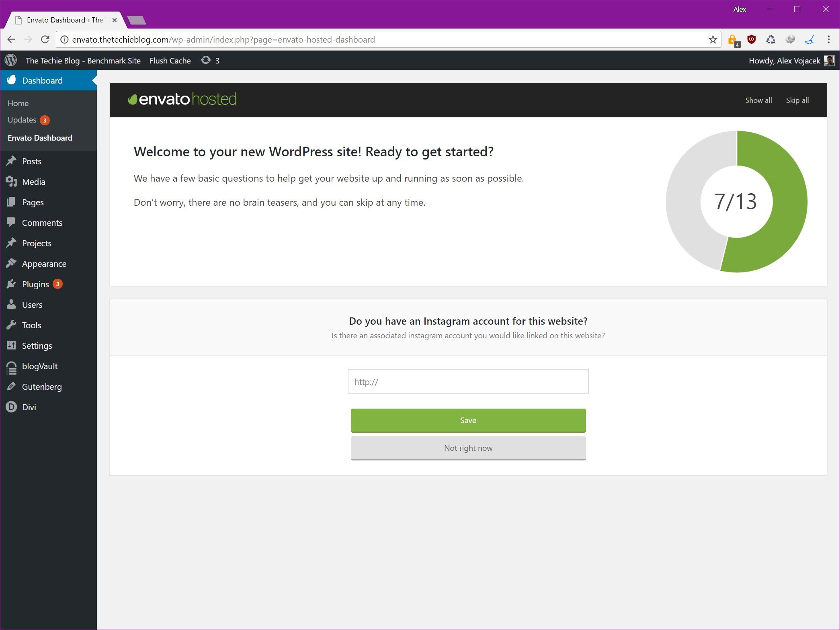
Task: Open the Divi menu icon in sidebar
Action: pyautogui.click(x=11, y=407)
